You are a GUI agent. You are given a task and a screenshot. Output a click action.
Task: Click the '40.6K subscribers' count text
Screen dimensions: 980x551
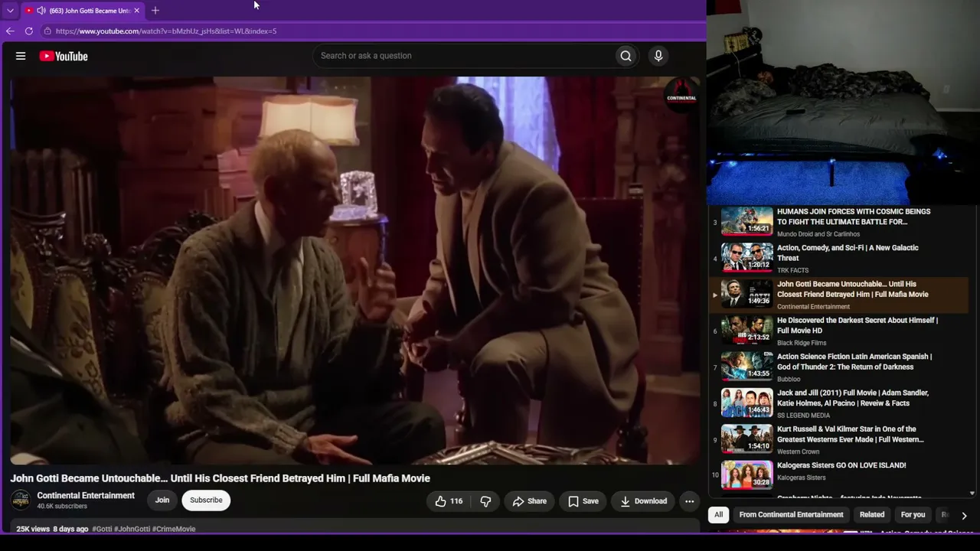click(x=62, y=507)
